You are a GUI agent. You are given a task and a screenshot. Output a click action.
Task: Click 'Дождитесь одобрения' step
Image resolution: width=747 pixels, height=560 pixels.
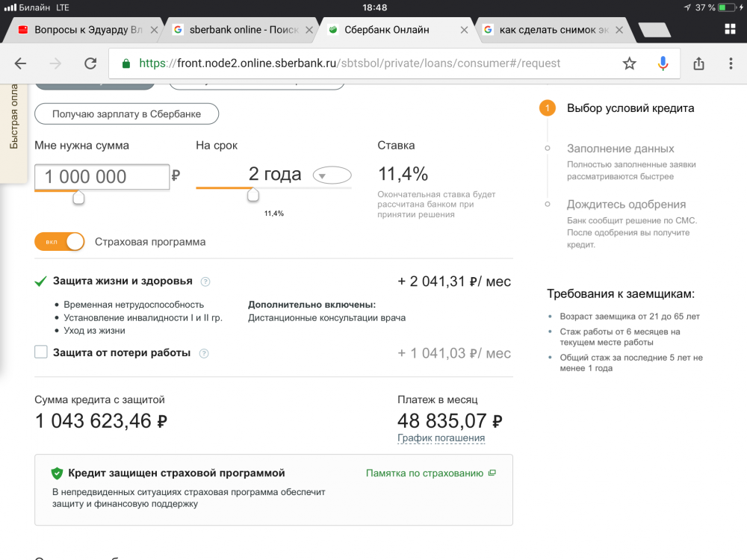[x=626, y=205]
